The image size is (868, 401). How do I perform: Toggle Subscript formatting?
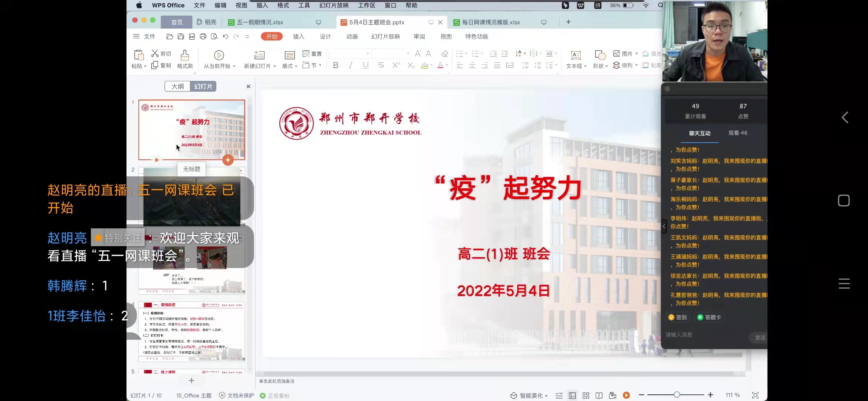coord(411,65)
